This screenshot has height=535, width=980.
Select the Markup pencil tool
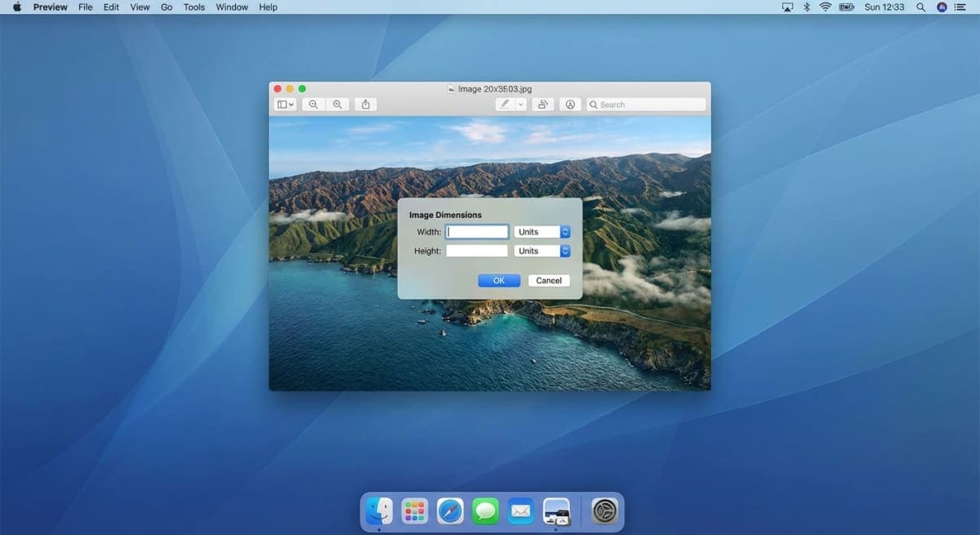coord(505,104)
